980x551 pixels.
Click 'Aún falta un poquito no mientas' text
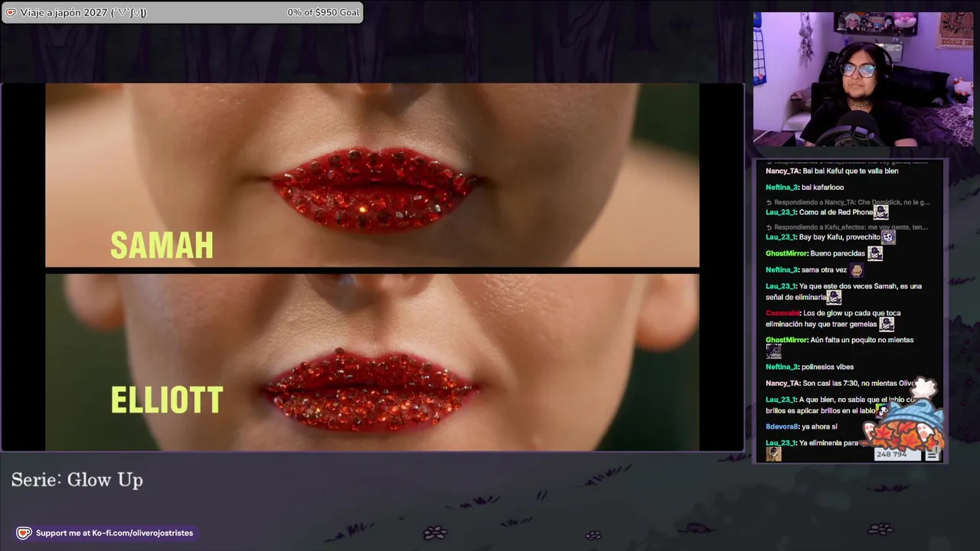pos(862,340)
